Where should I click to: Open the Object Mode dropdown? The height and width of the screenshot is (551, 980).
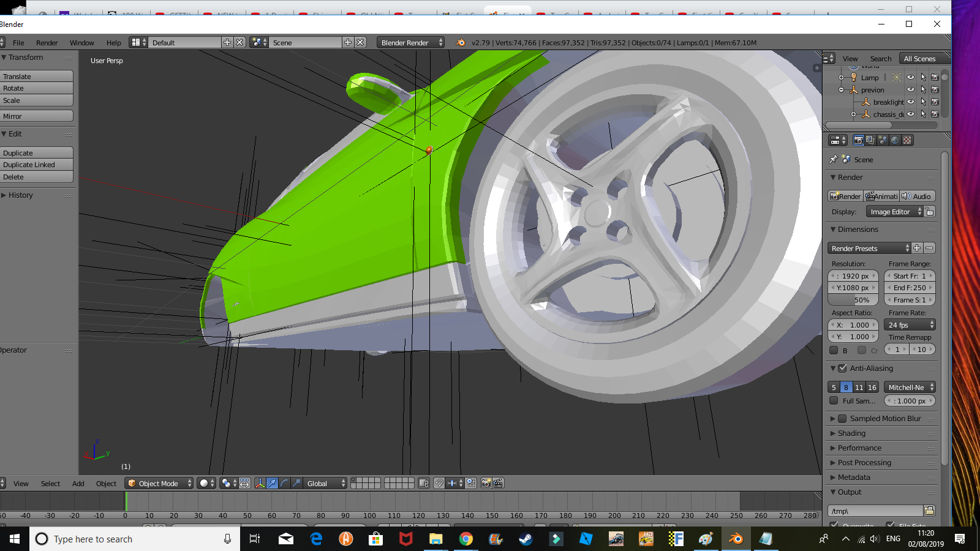[159, 483]
